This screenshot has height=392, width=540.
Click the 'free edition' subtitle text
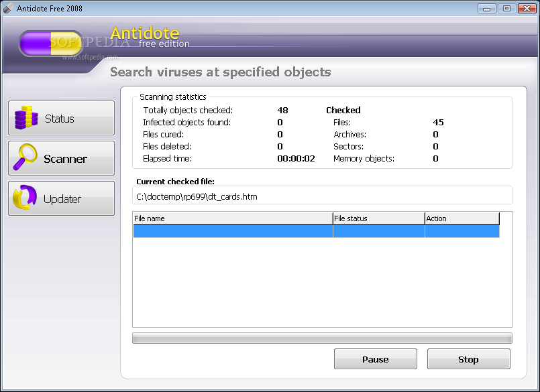point(164,44)
